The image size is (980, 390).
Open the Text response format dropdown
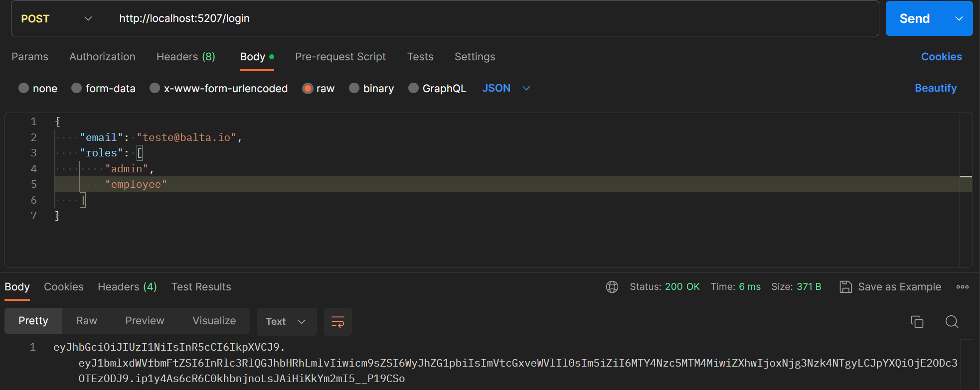point(287,322)
